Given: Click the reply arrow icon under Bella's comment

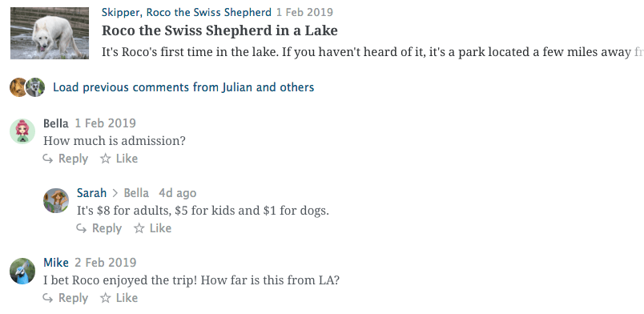Looking at the screenshot, I should (47, 159).
